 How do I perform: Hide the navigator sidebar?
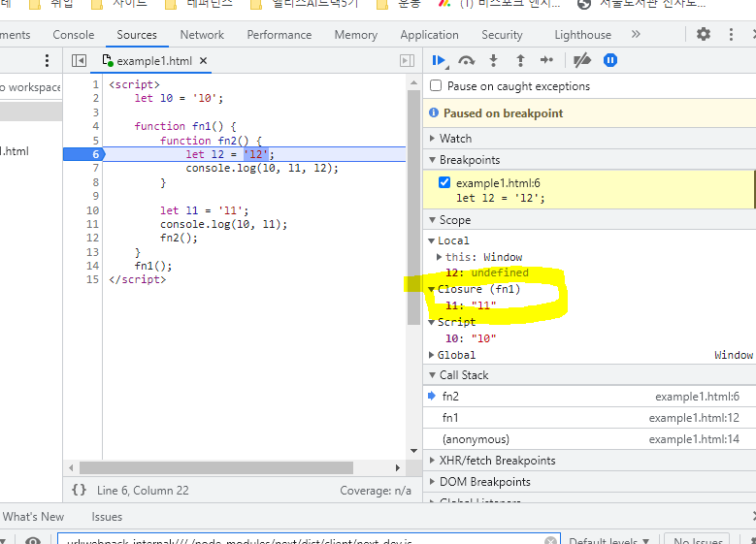pos(79,61)
